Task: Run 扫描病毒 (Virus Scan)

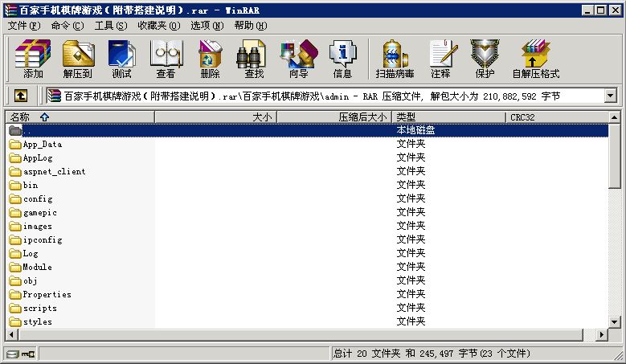Action: click(395, 60)
